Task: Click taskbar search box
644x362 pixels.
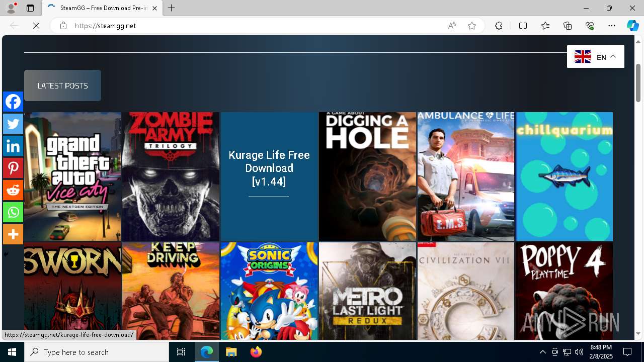Action: tap(97, 352)
